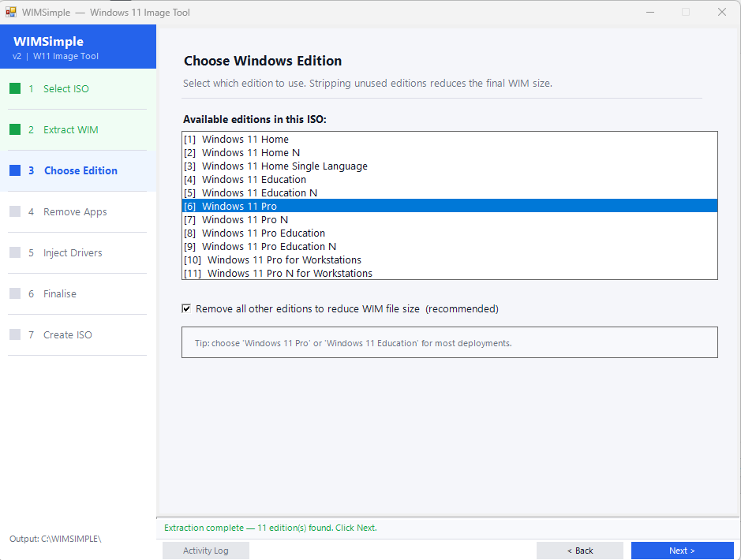The image size is (741, 560).
Task: Click the gray square beside Create ISO
Action: (x=15, y=335)
